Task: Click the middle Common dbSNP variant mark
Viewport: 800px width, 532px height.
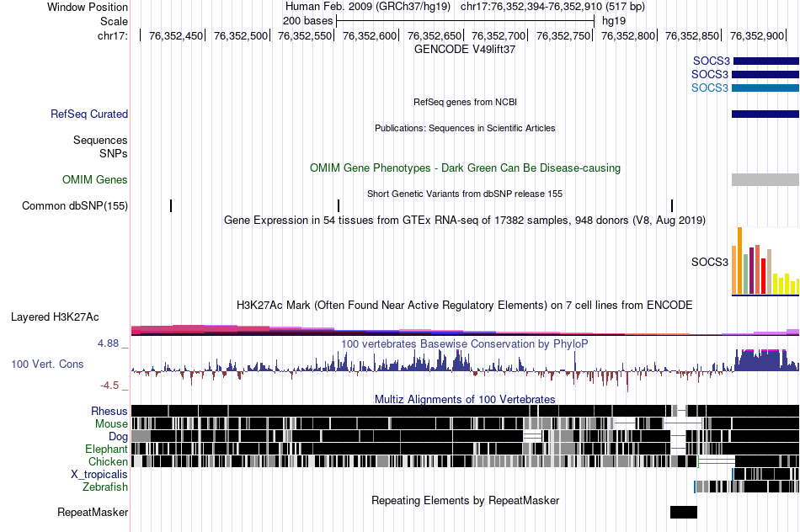Action: pyautogui.click(x=339, y=205)
